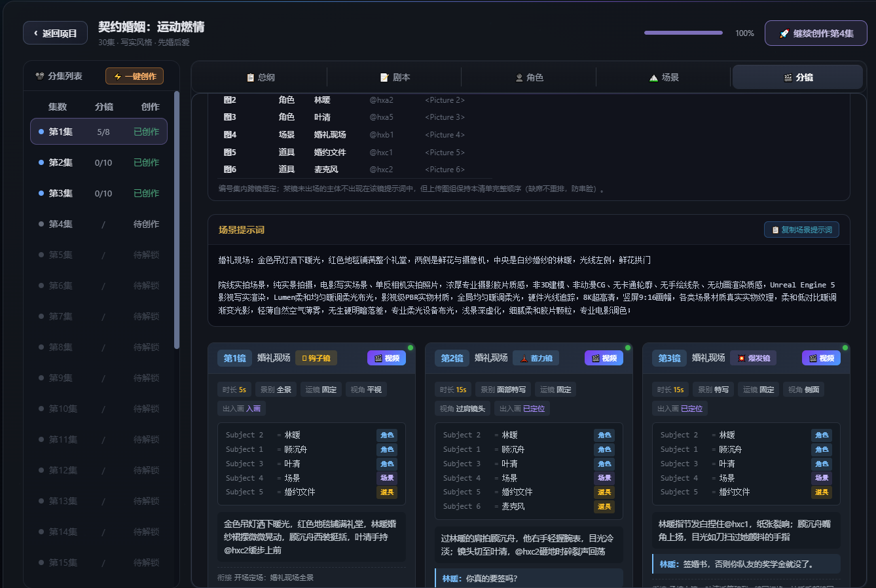Viewport: 876px width, 588px height.
Task: Click @hxc2 reference in 麦克风 row
Action: tap(381, 170)
